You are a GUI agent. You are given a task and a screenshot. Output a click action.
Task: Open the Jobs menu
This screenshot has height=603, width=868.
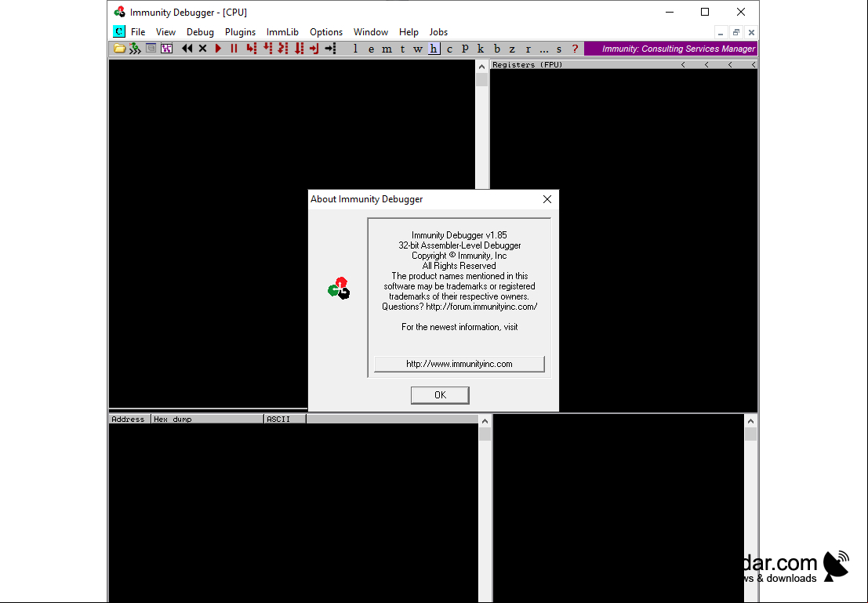tap(438, 32)
